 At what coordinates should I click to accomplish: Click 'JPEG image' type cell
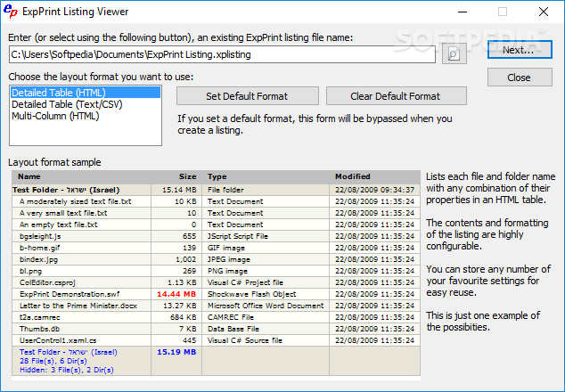point(228,259)
